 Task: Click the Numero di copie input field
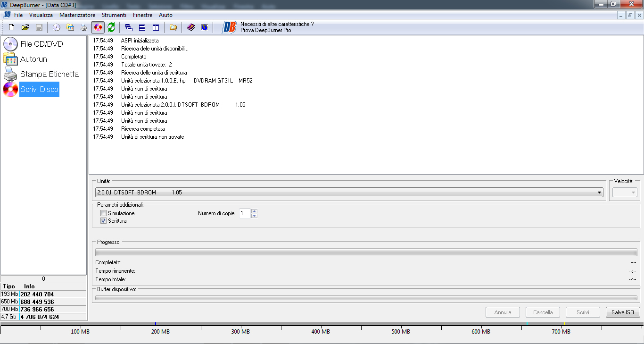pyautogui.click(x=244, y=213)
